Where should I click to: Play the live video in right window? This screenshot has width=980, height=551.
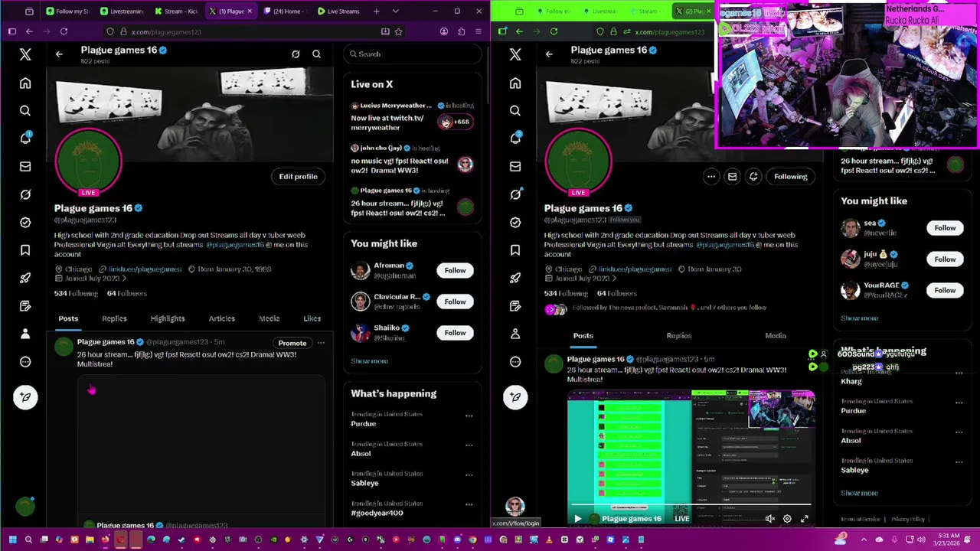578,519
